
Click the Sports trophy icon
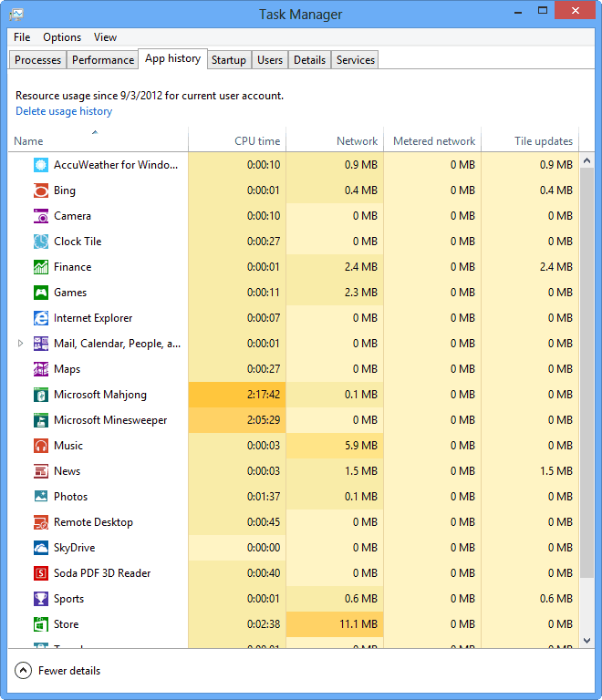pyautogui.click(x=41, y=599)
